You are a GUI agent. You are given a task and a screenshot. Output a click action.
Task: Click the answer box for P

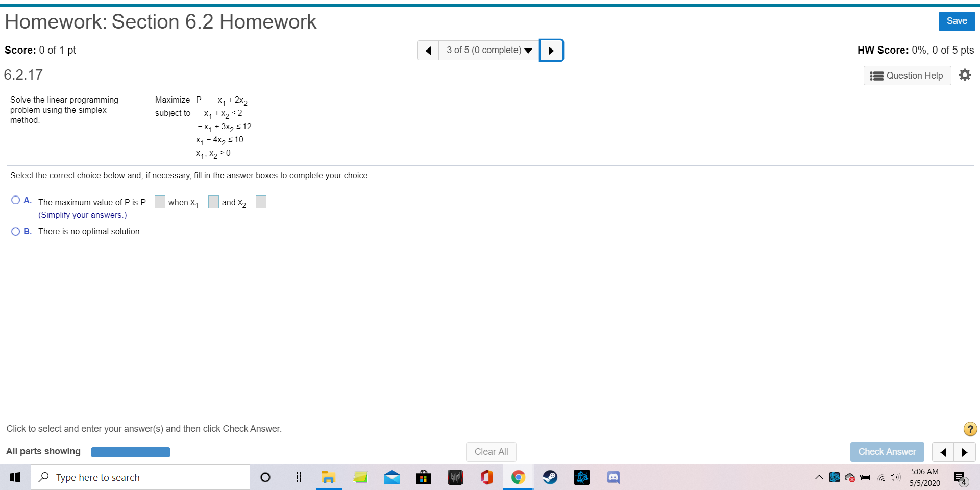[x=160, y=202]
